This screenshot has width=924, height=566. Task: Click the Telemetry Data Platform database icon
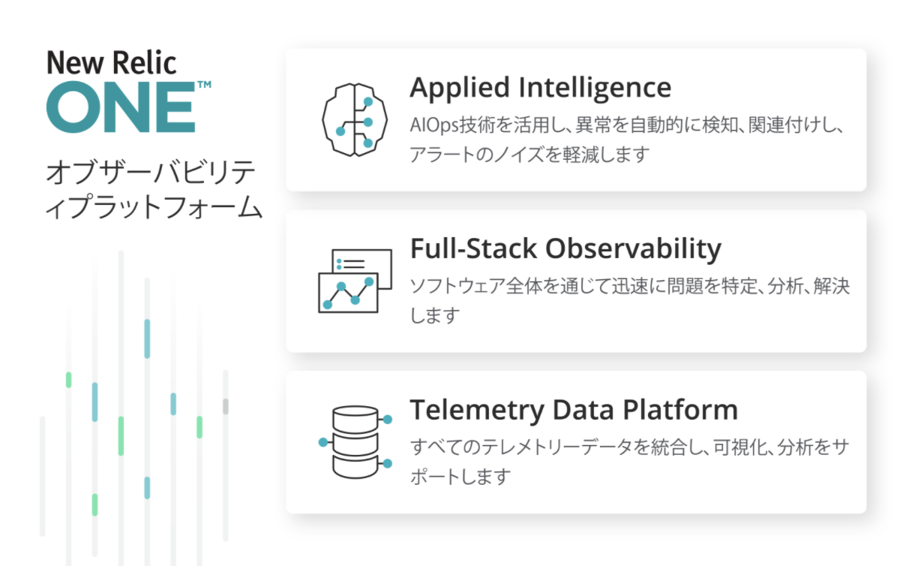[x=354, y=442]
